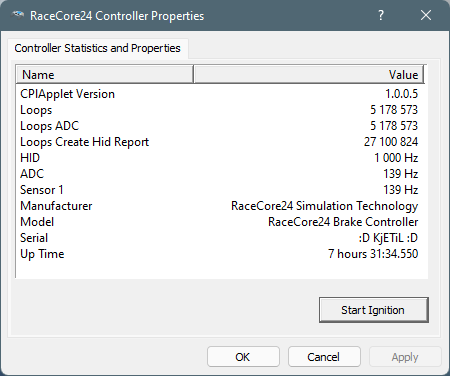Click the 1 000 Hz value

[x=396, y=158]
